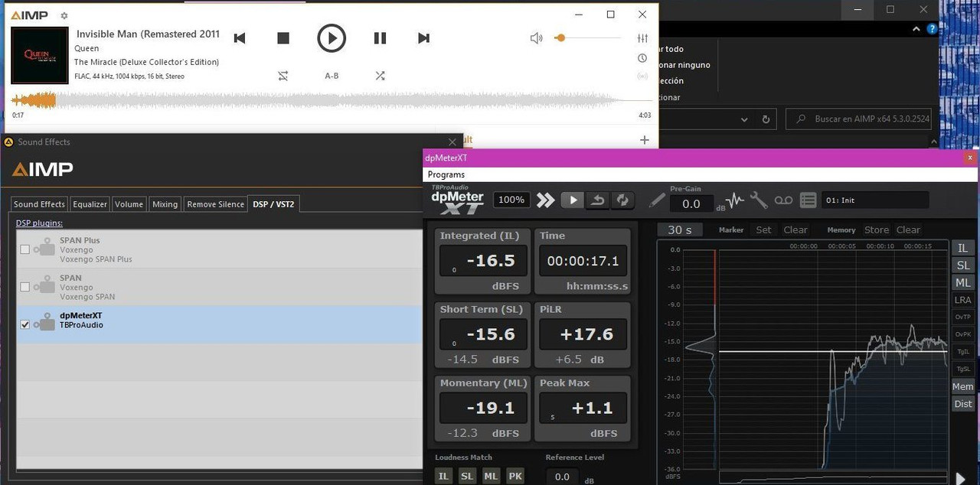The height and width of the screenshot is (485, 980).
Task: Disable the dpMeterXT plugin checkbox
Action: click(x=25, y=324)
